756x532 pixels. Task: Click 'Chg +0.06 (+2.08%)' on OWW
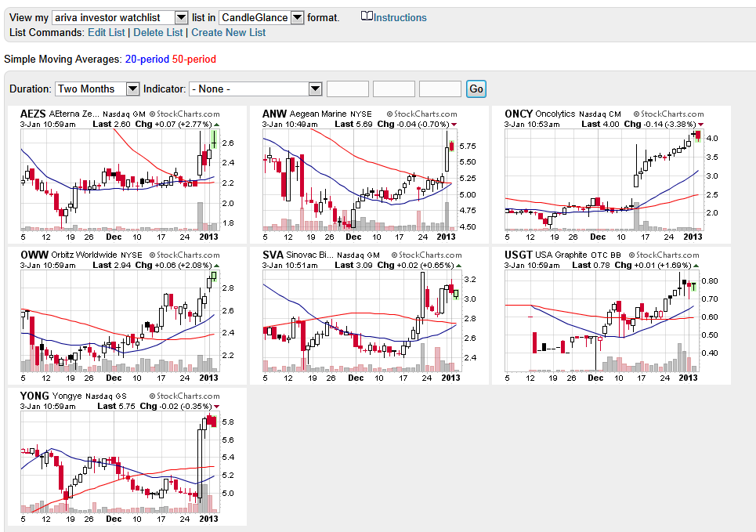pyautogui.click(x=174, y=266)
